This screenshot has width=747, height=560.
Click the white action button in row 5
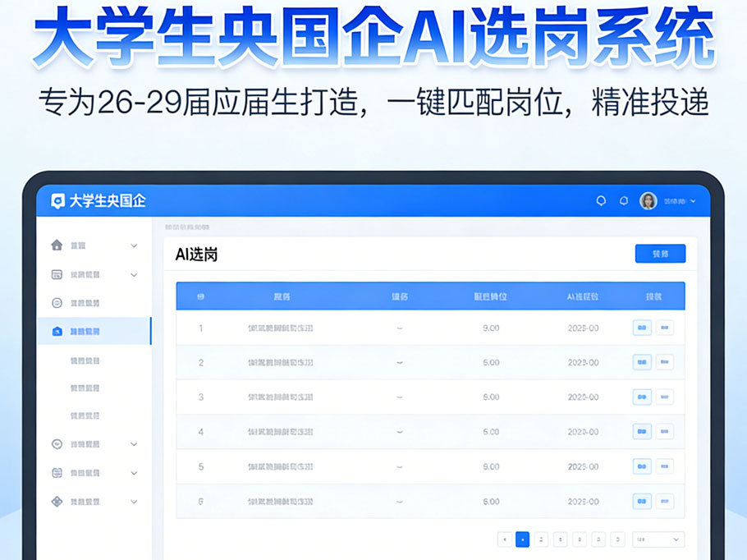point(665,466)
